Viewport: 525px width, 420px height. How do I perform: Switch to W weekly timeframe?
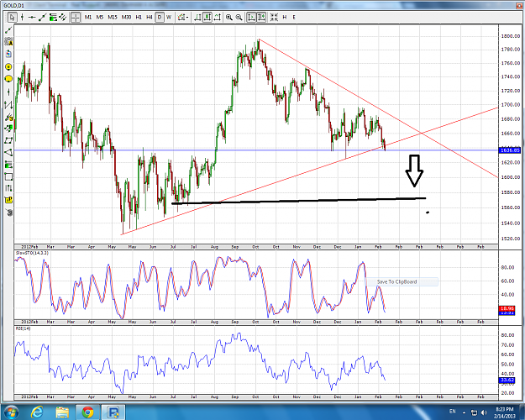point(169,17)
